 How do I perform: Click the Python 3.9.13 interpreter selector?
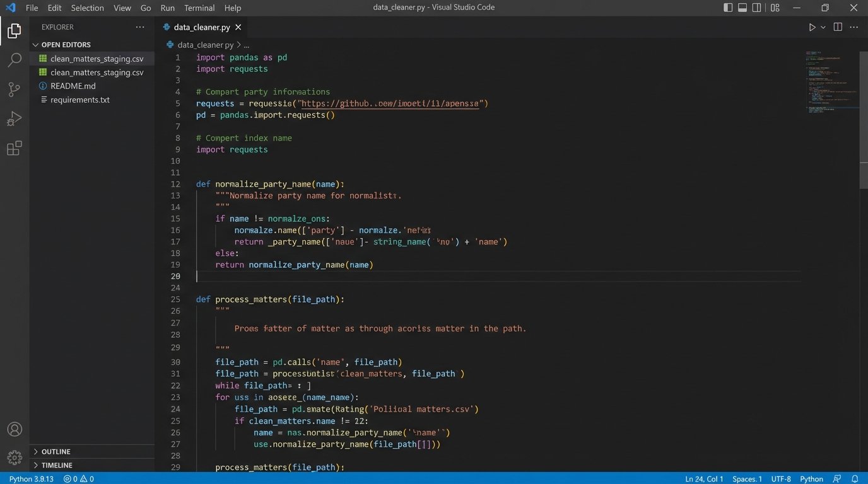tap(31, 479)
